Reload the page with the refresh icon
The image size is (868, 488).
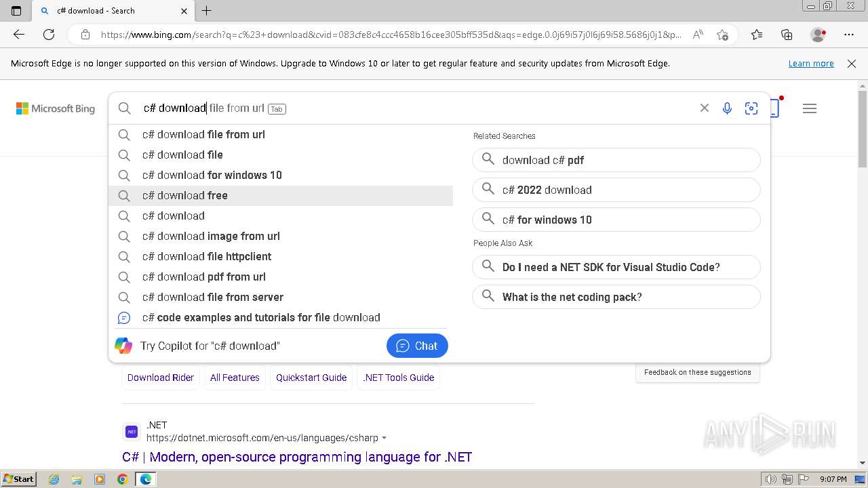click(49, 35)
